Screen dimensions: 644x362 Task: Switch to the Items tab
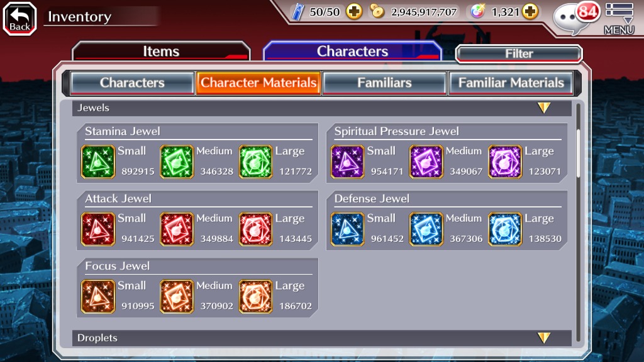coord(161,52)
